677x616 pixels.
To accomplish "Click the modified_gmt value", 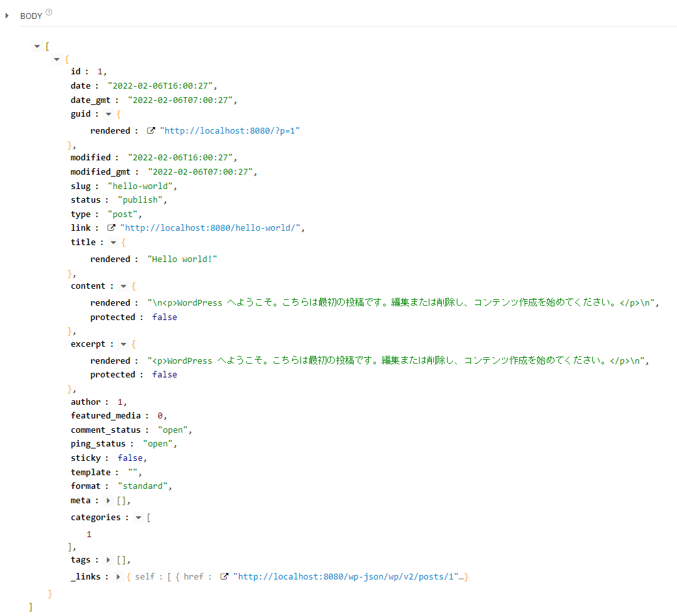I will [x=200, y=172].
